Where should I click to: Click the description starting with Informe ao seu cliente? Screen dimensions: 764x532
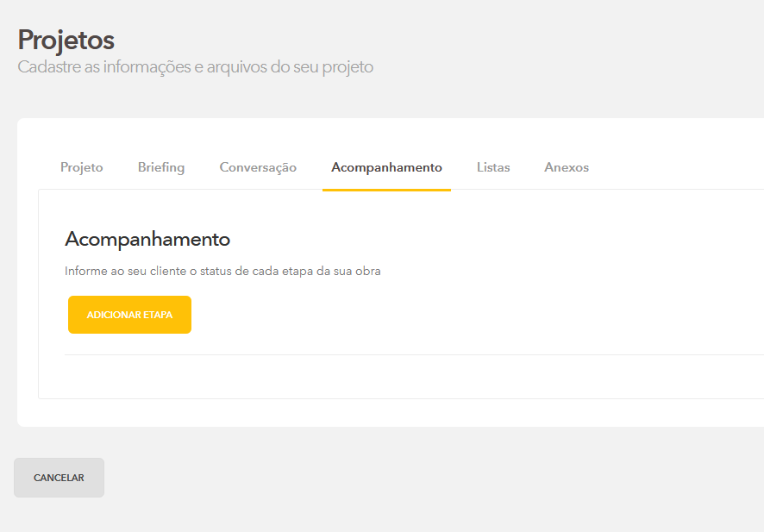pos(222,271)
